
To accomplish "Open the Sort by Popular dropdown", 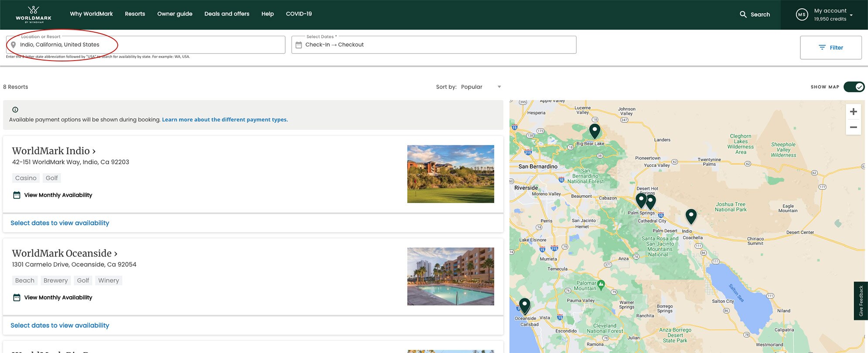I will point(481,87).
